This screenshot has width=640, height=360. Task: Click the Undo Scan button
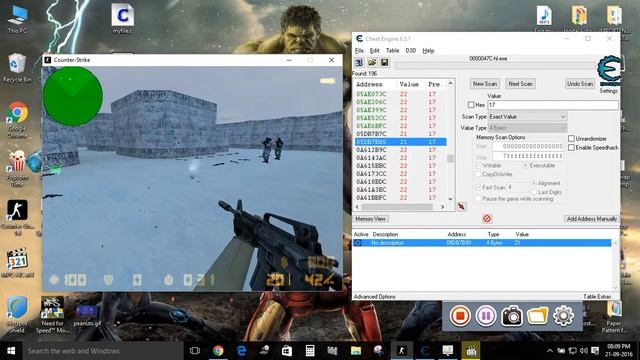click(x=580, y=84)
